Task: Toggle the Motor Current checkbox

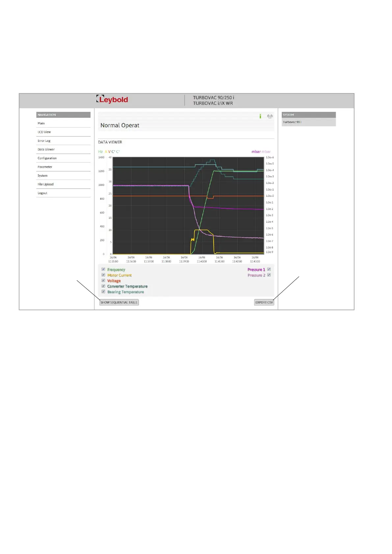Action: [x=103, y=275]
